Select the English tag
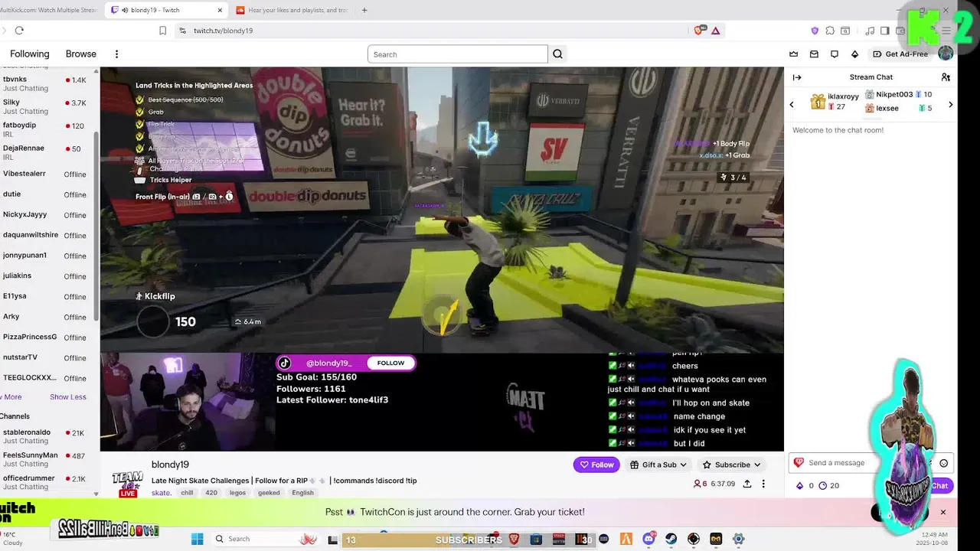980x551 pixels. (302, 493)
